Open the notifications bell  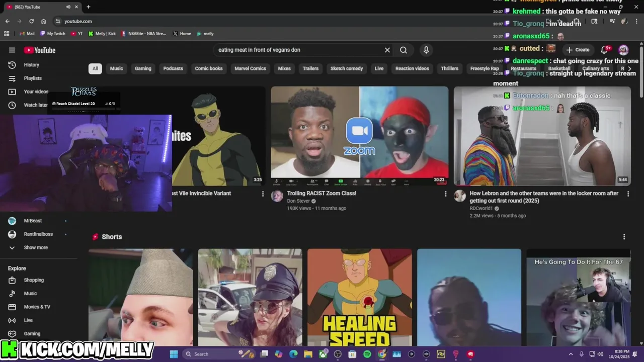(x=605, y=50)
